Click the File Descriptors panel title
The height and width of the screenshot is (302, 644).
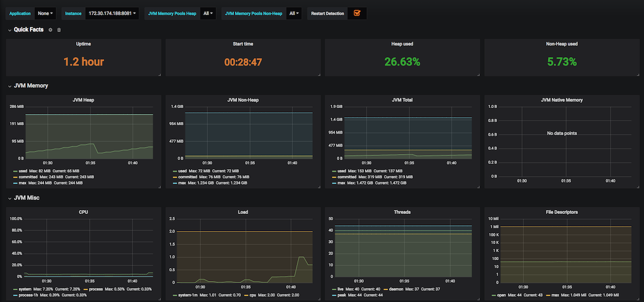pyautogui.click(x=562, y=212)
